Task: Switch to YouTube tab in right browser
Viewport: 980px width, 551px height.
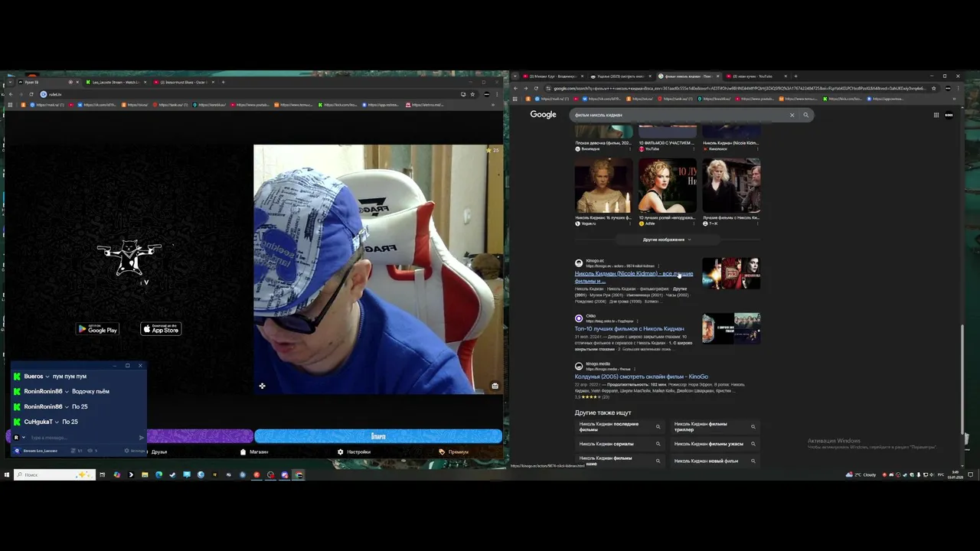Action: point(754,77)
